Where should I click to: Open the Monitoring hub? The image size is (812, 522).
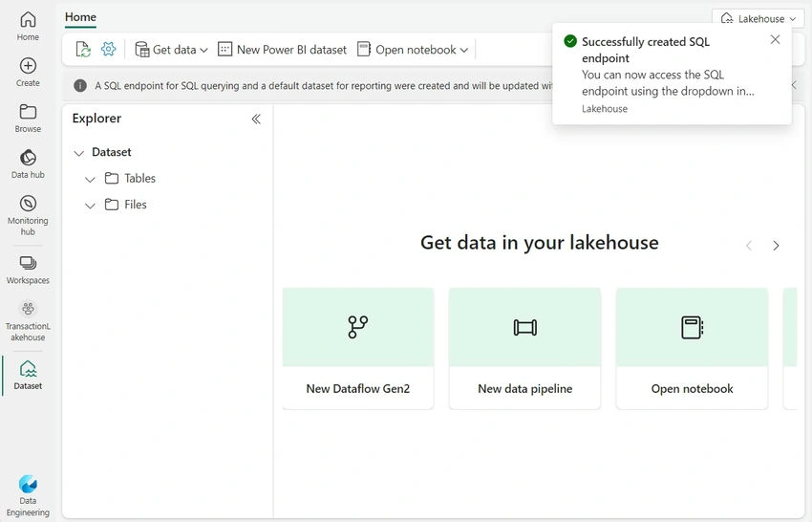[x=28, y=215]
